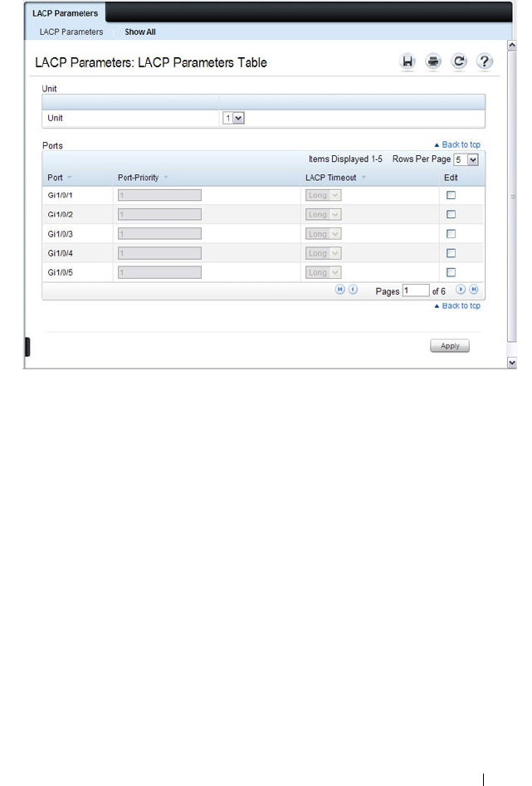
Task: Go to first page pagination icon
Action: pyautogui.click(x=340, y=289)
